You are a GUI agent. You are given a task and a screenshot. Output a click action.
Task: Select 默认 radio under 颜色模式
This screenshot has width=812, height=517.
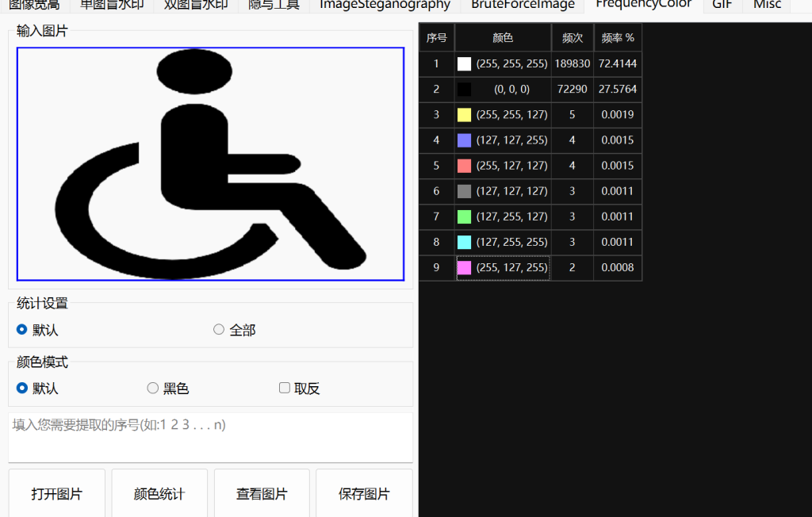tap(22, 389)
